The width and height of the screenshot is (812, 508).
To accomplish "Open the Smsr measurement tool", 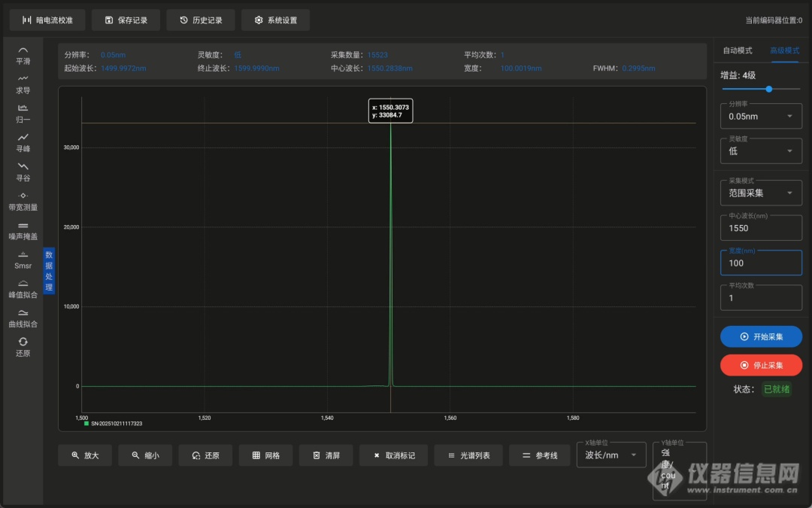I will (23, 260).
